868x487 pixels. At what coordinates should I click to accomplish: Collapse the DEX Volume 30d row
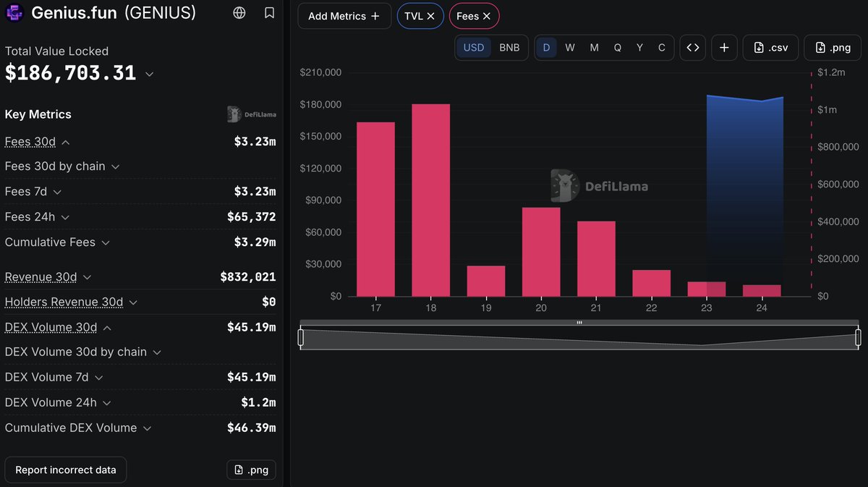click(x=107, y=328)
